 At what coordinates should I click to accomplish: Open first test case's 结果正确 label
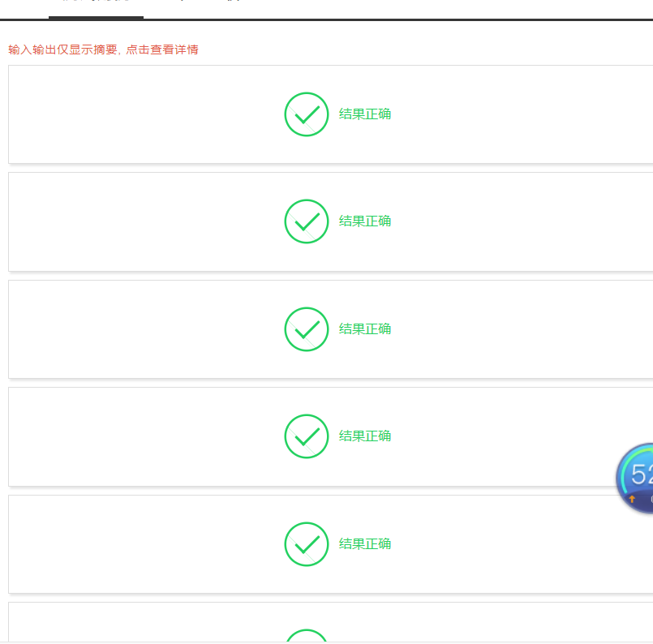tap(365, 114)
